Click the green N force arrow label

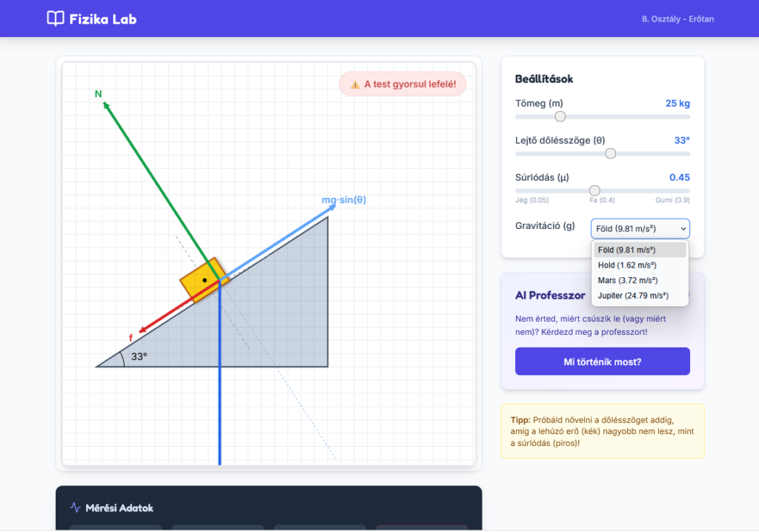[x=98, y=94]
